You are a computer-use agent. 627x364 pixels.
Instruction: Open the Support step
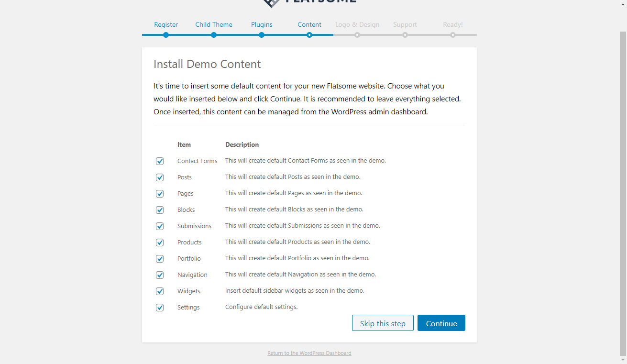pos(405,24)
